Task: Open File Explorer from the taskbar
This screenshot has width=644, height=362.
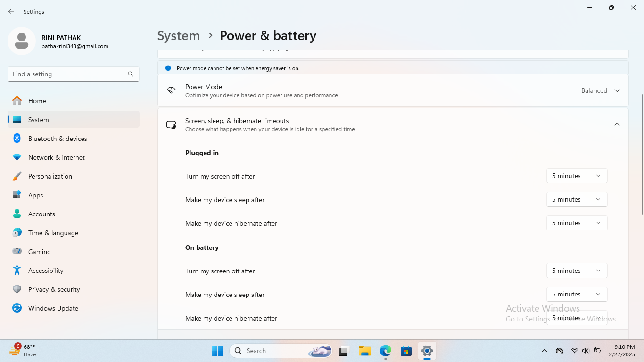Action: point(364,351)
